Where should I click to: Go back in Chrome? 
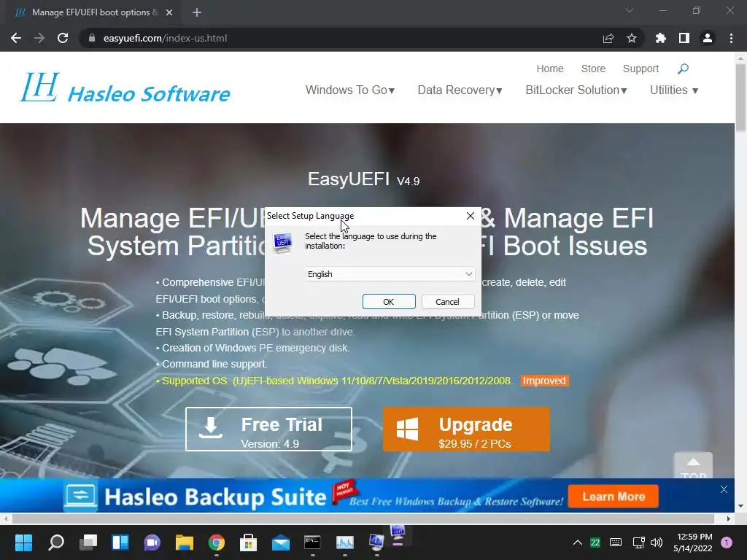[x=16, y=38]
